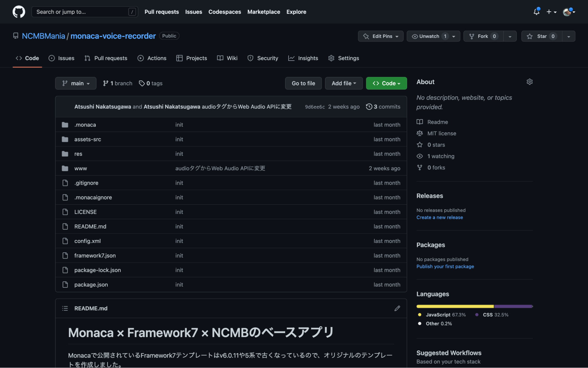Open commit hash 9d6ee6c
The height and width of the screenshot is (368, 588).
tap(315, 107)
